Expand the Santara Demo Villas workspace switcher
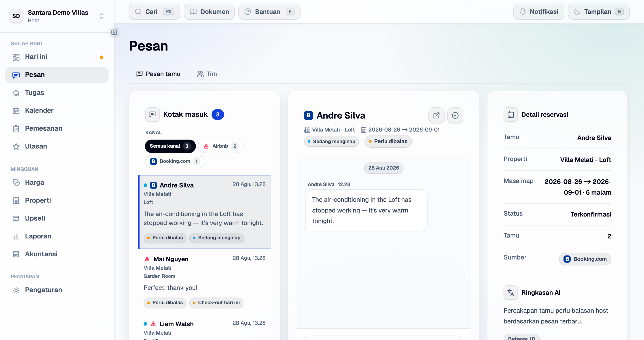This screenshot has width=644, height=340. 101,16
